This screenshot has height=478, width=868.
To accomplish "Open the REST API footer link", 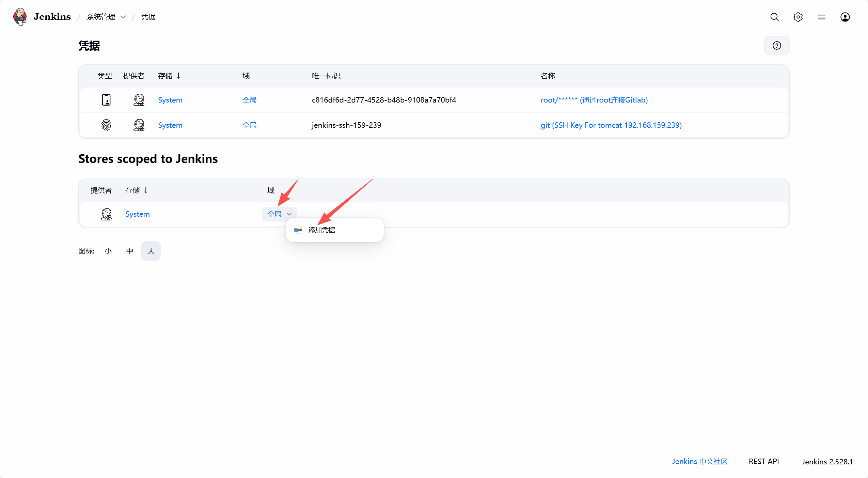I will (x=763, y=461).
